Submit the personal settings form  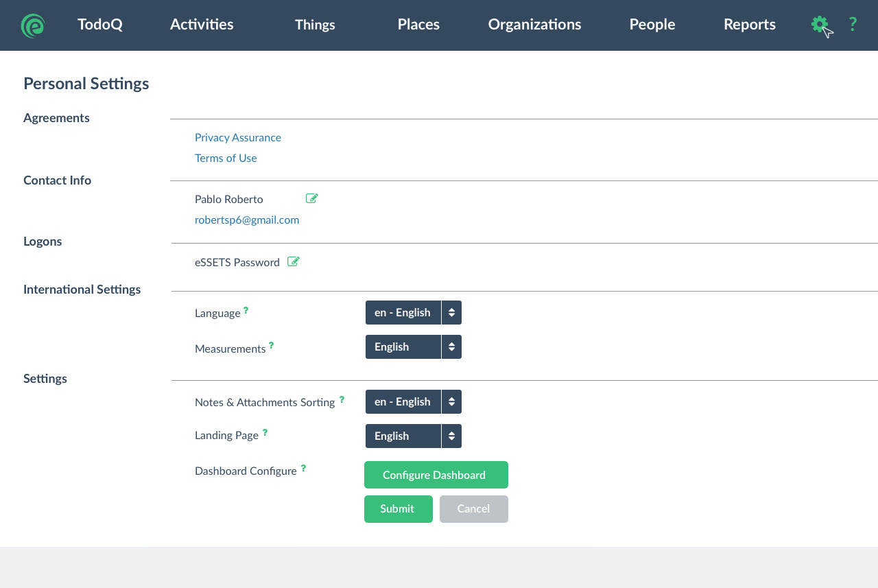(398, 508)
